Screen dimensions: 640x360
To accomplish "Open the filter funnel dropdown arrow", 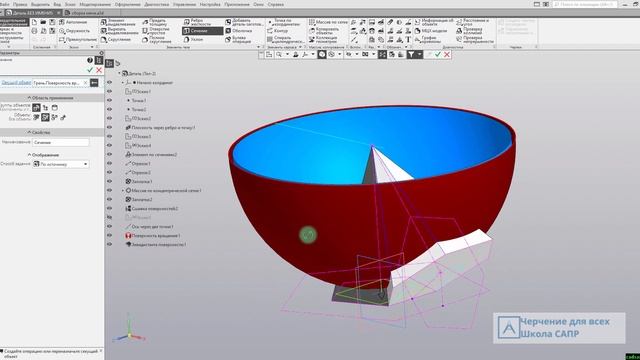I will [x=419, y=54].
